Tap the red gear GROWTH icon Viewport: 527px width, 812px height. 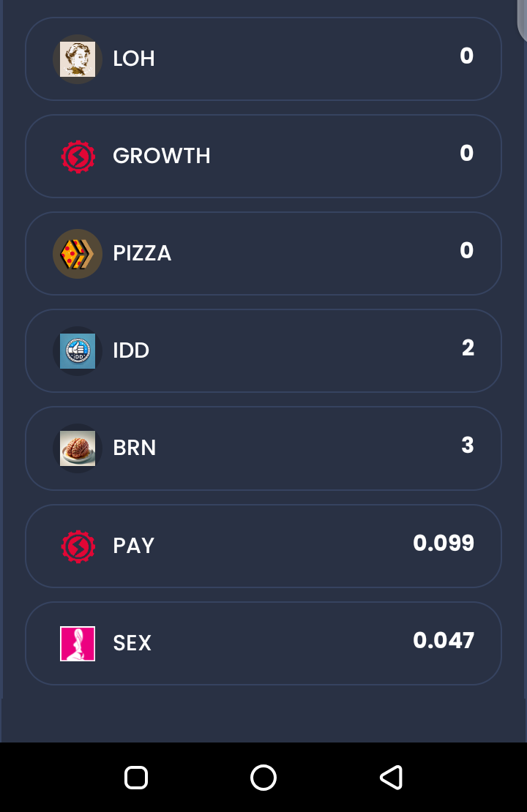[78, 157]
